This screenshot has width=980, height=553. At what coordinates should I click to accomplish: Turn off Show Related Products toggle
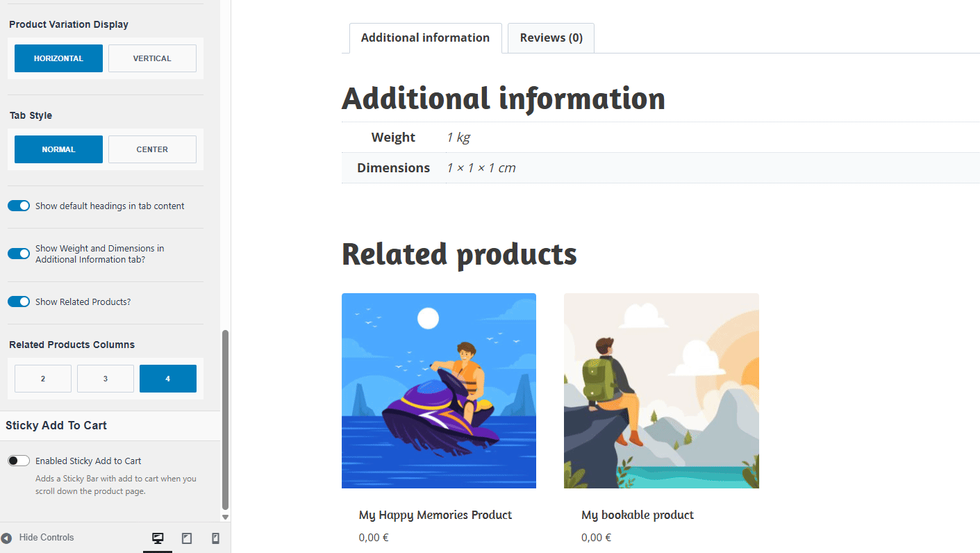[x=19, y=302]
